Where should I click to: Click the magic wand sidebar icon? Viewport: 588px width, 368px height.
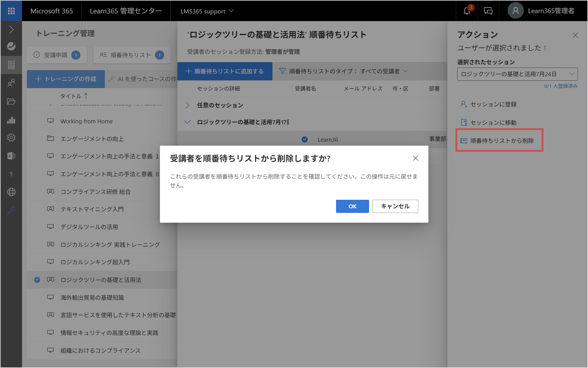[11, 210]
